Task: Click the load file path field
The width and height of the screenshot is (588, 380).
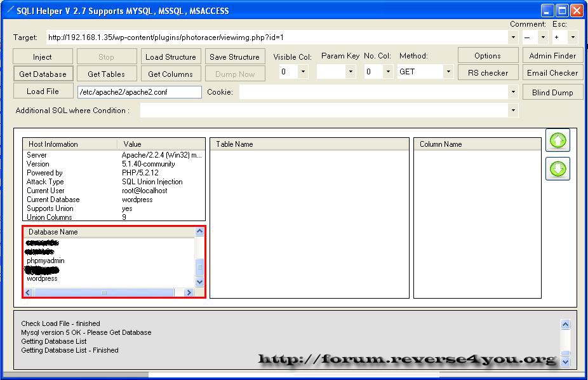Action: (x=140, y=92)
